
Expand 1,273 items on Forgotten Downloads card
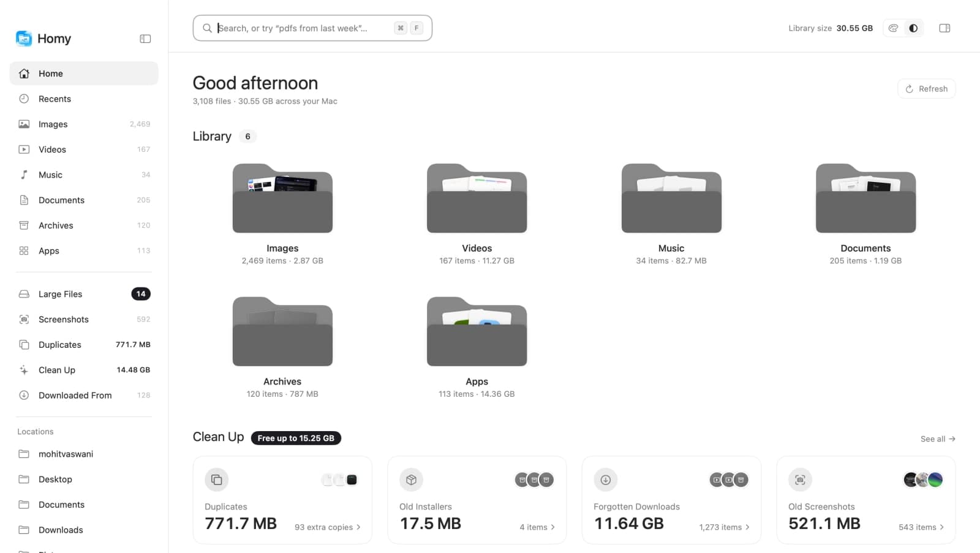(x=725, y=527)
